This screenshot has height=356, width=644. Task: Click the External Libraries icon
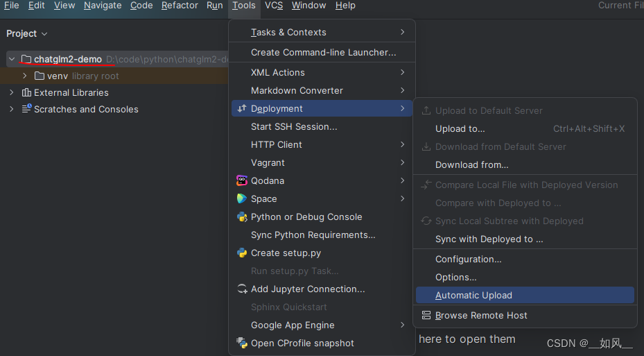[x=26, y=92]
